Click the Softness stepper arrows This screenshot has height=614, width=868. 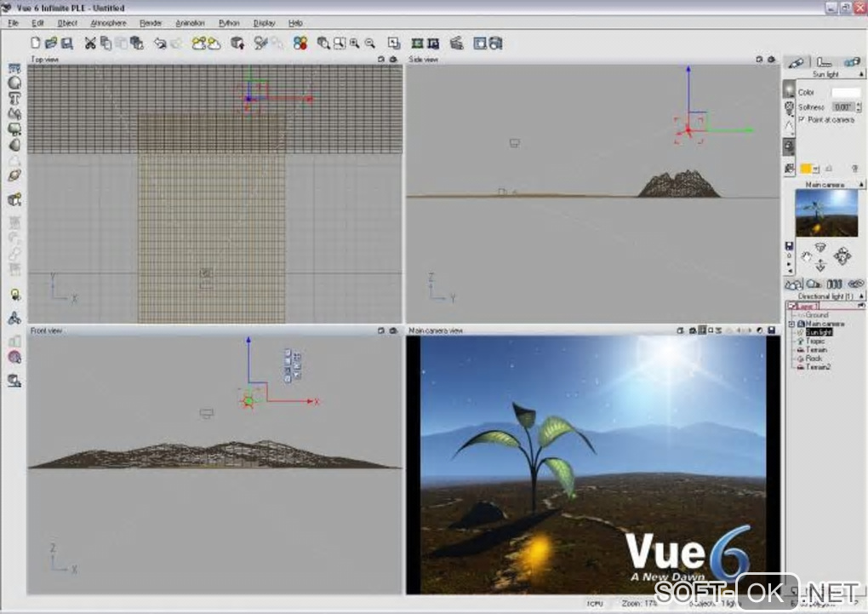859,107
